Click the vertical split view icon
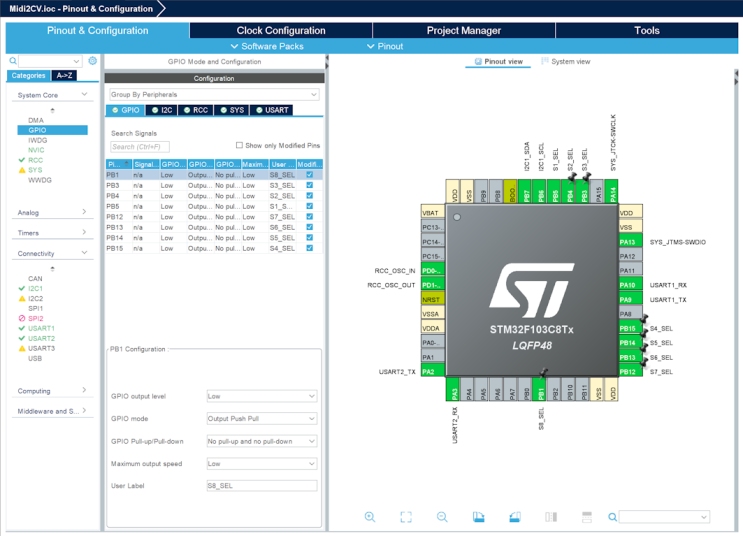The image size is (743, 536). point(551,517)
